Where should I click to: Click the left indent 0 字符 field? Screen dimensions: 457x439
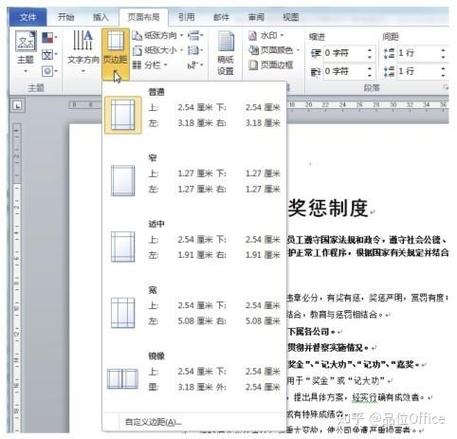click(344, 53)
